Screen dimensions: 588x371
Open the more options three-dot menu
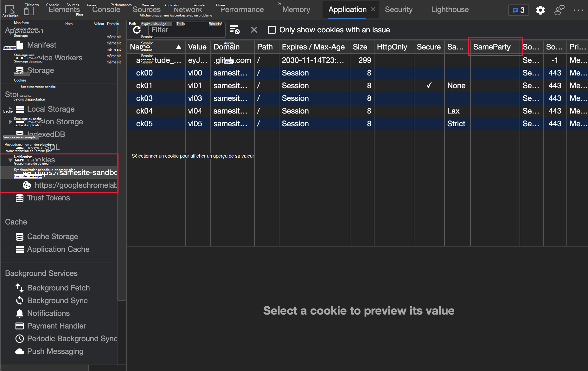click(x=578, y=10)
